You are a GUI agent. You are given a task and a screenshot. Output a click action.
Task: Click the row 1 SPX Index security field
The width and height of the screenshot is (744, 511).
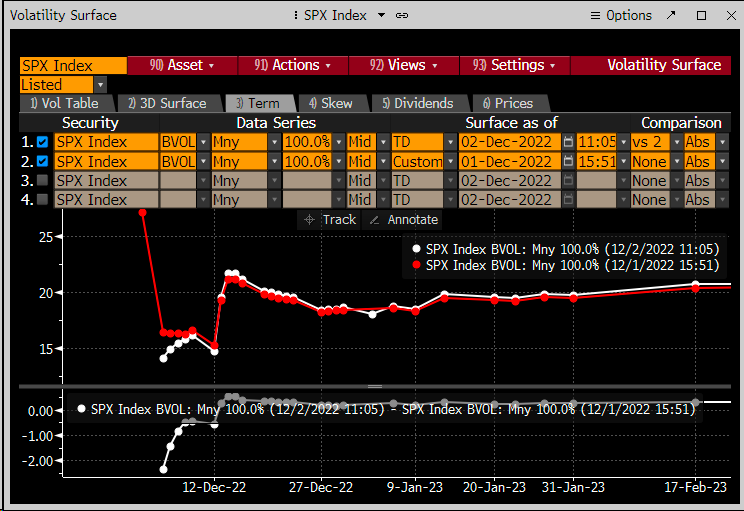104,142
